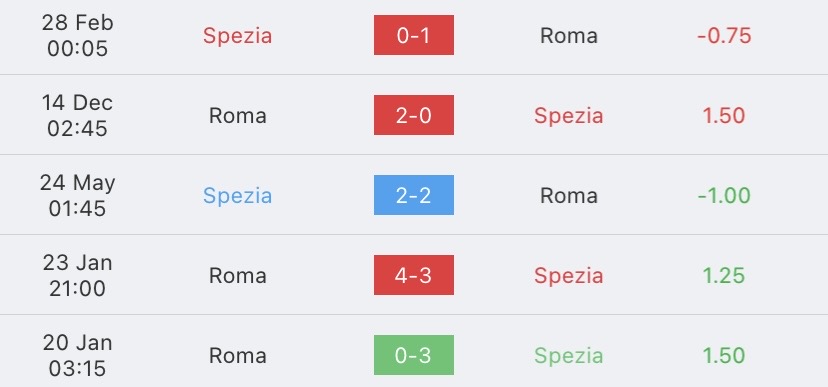Viewport: 828px width, 387px height.
Task: Click the 24 May 01:45 match date
Action: coord(78,195)
